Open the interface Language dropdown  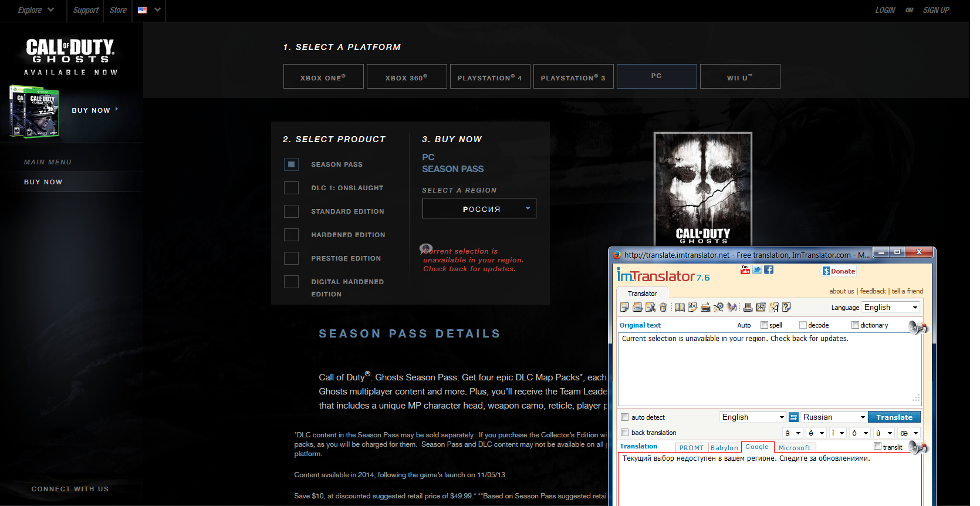pos(890,307)
